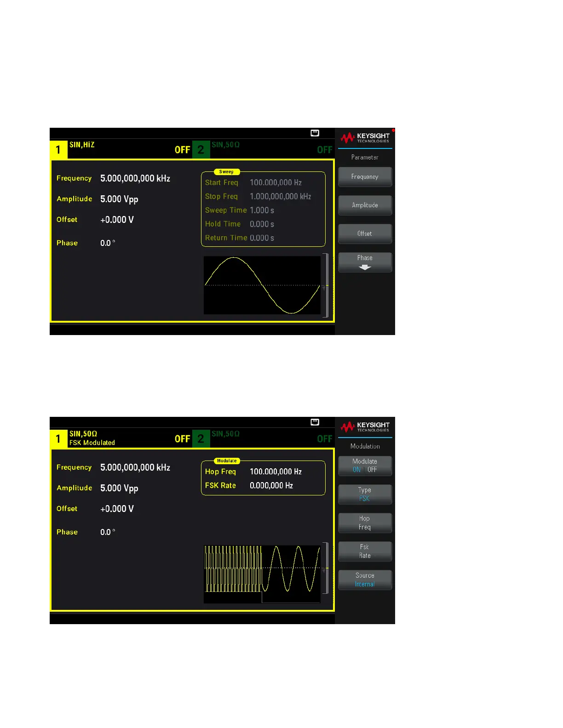The height and width of the screenshot is (728, 563).
Task: Click the 5.000 Vpp amplitude in the upper screen
Action: click(119, 199)
